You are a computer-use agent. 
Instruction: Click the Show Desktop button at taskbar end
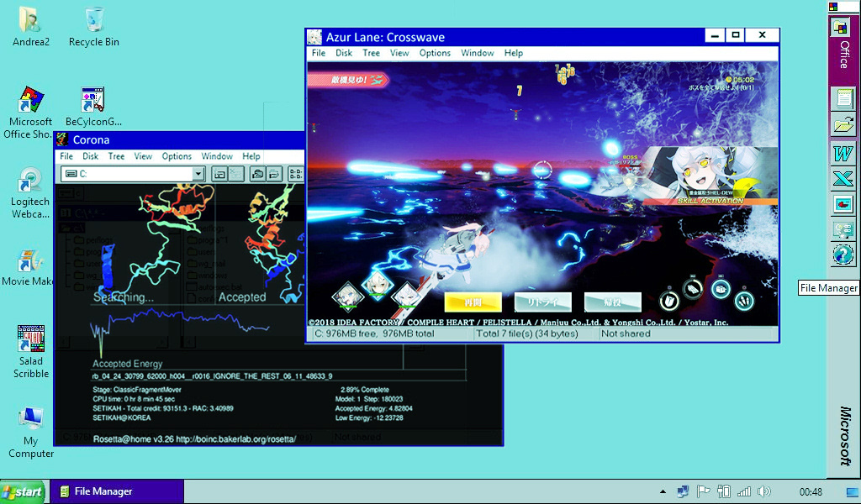[853, 492]
